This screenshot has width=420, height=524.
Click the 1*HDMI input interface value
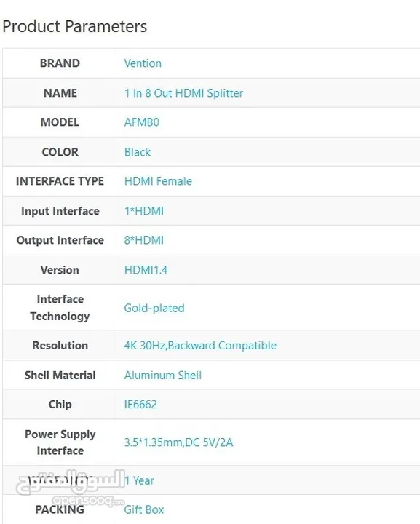point(144,211)
